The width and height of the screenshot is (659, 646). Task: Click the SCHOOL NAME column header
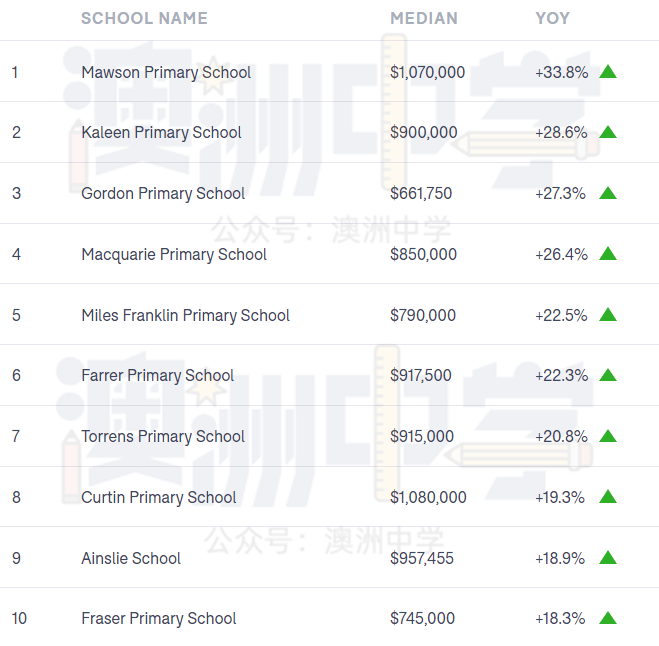(144, 18)
